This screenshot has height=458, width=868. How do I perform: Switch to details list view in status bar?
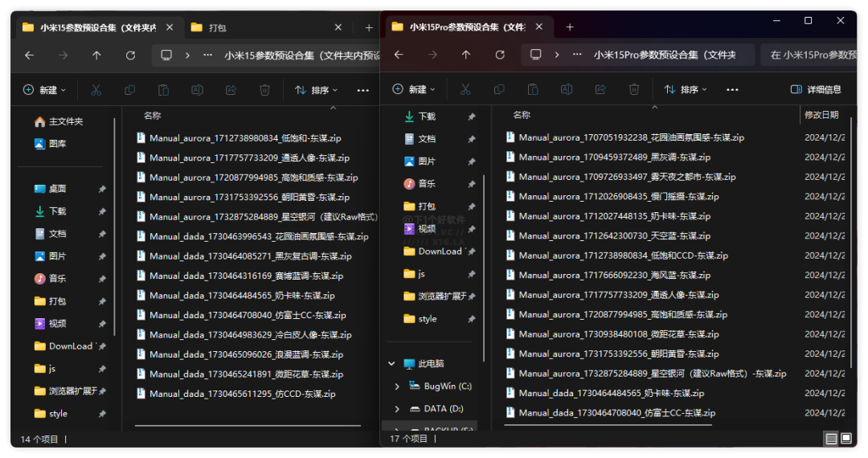830,439
